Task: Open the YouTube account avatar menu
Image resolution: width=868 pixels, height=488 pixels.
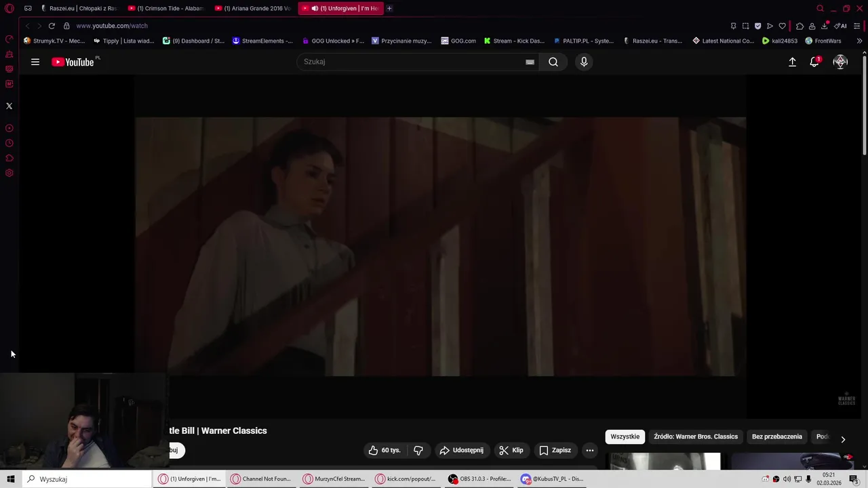Action: click(840, 62)
